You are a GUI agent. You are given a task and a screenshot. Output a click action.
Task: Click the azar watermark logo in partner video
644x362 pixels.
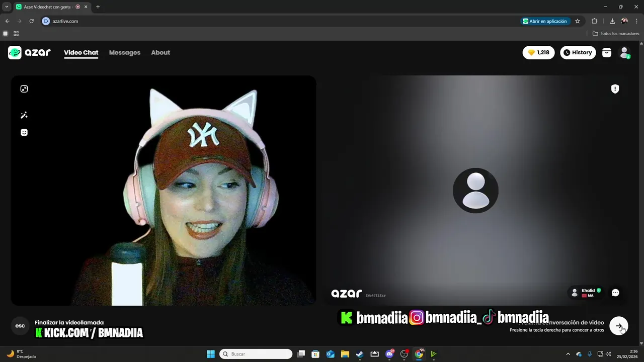tap(346, 294)
